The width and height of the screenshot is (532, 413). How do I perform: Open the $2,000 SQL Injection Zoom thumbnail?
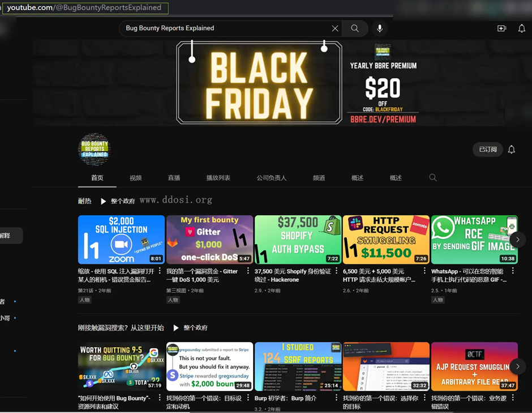[121, 240]
